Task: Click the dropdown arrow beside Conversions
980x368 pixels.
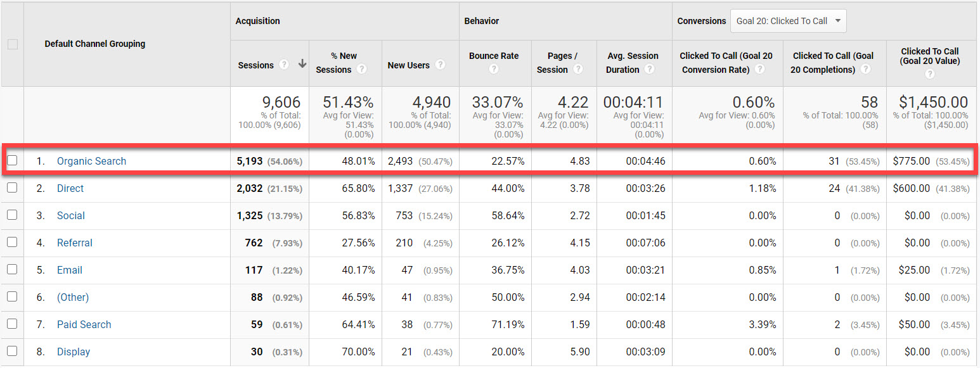Action: click(838, 20)
